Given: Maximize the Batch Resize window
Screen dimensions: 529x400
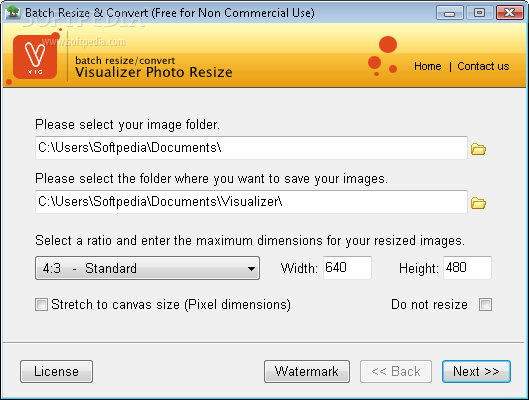Looking at the screenshot, I should [x=479, y=13].
